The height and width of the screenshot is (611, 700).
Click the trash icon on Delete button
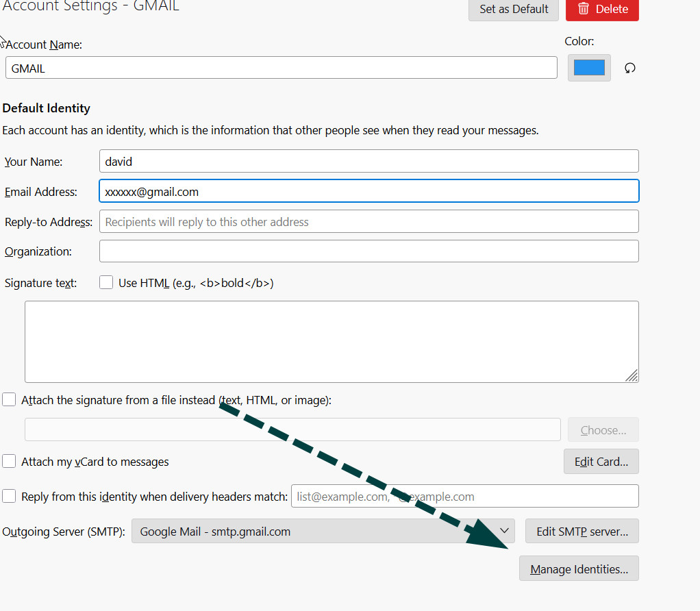coord(584,9)
